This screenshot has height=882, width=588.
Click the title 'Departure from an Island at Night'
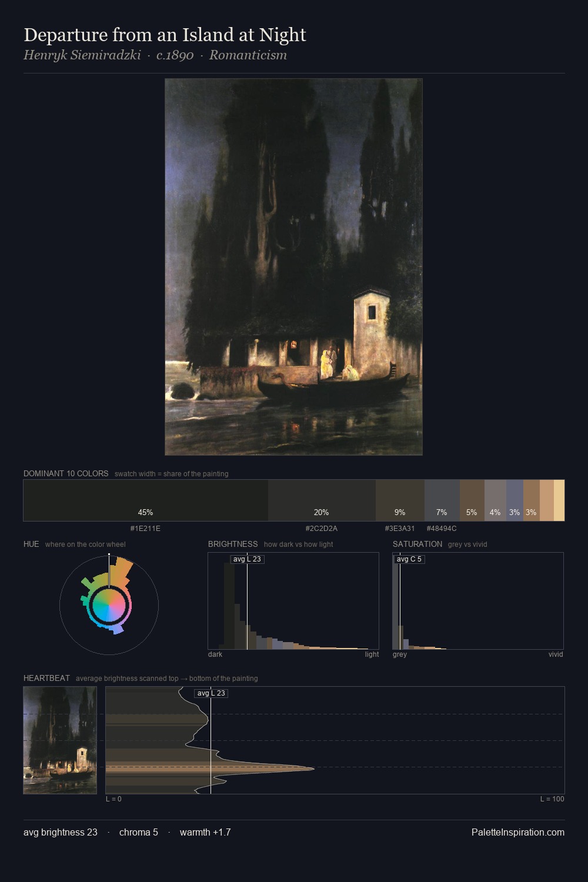[x=165, y=35]
